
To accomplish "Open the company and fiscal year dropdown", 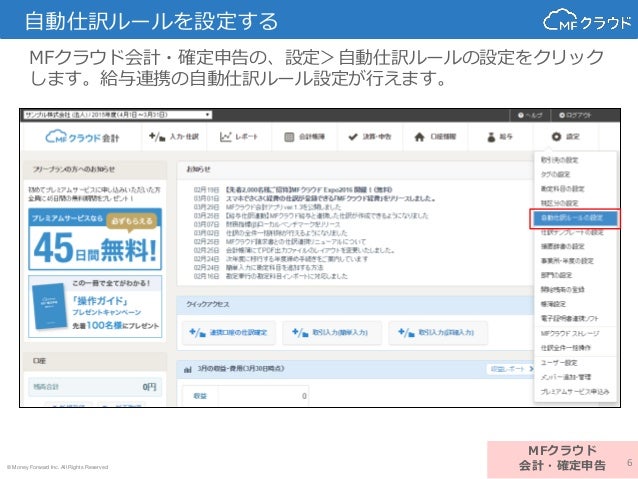I will coord(118,115).
